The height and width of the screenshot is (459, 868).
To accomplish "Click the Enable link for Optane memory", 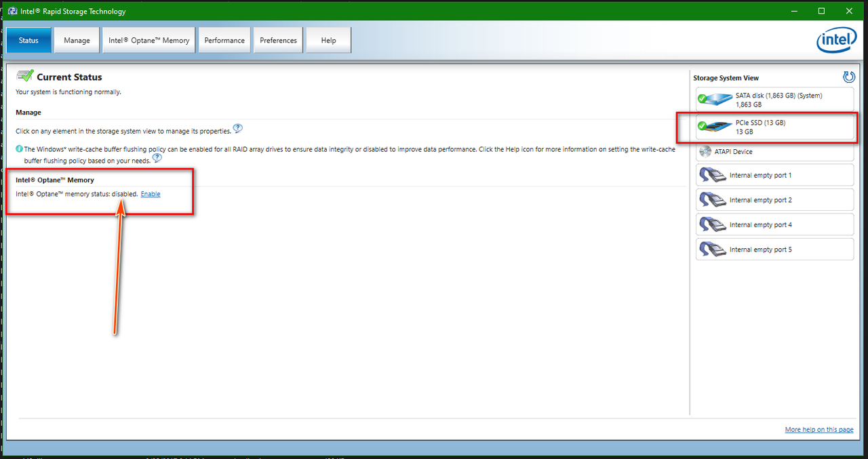I will pyautogui.click(x=151, y=194).
